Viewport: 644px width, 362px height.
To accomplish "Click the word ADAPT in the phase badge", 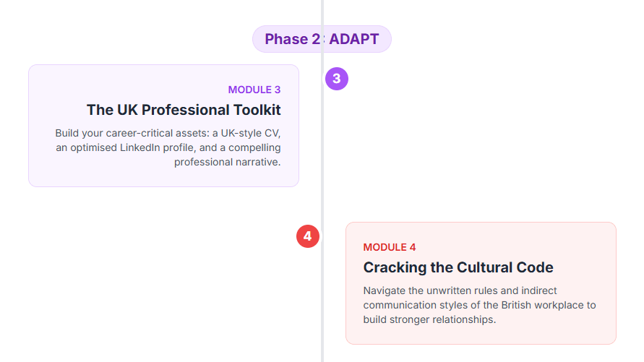I will click(x=353, y=39).
